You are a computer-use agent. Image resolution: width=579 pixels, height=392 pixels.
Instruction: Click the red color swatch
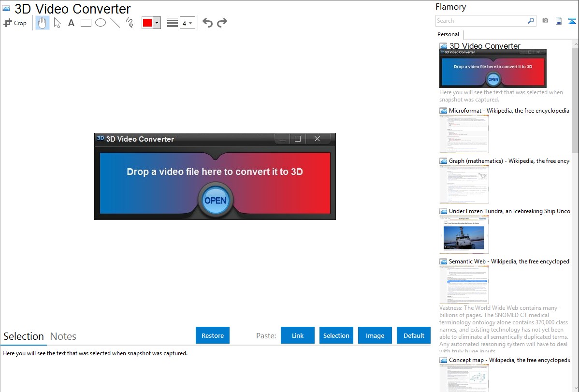[147, 23]
